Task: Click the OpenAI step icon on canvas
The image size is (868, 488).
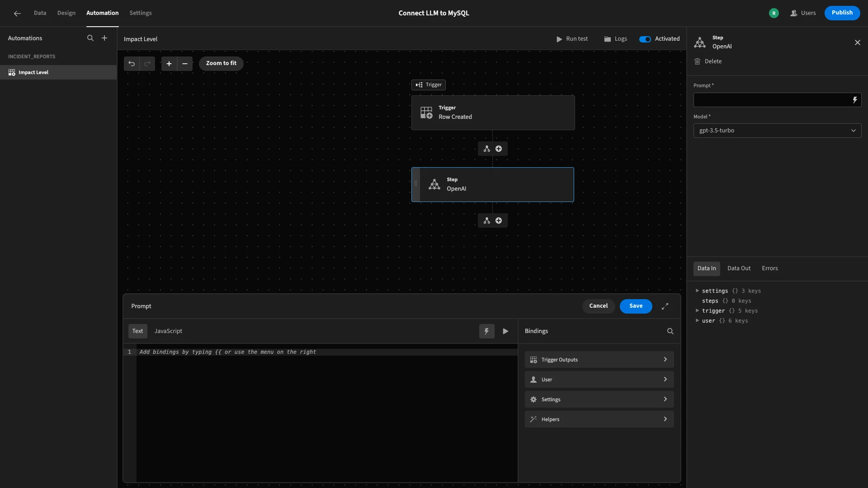Action: tap(434, 184)
